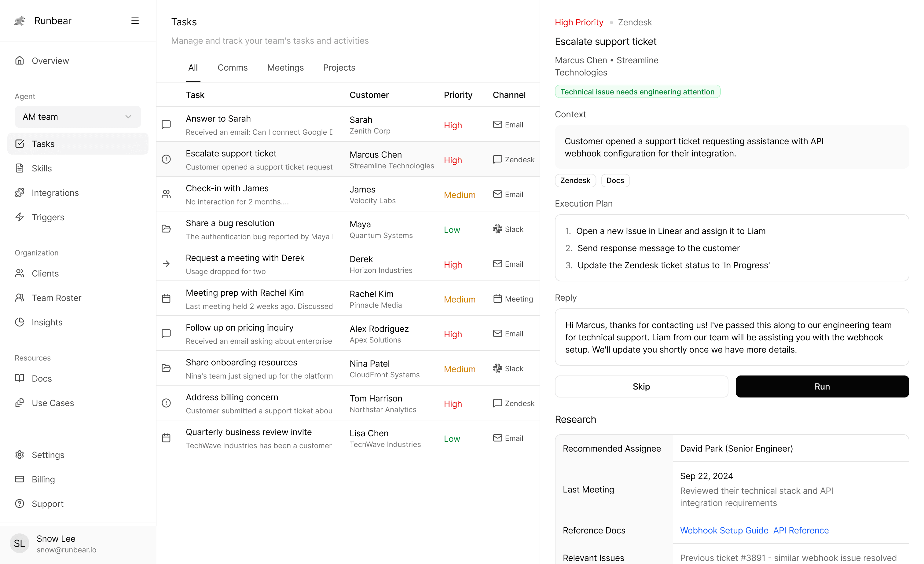The width and height of the screenshot is (924, 564).
Task: Click the Skip button
Action: 641,386
